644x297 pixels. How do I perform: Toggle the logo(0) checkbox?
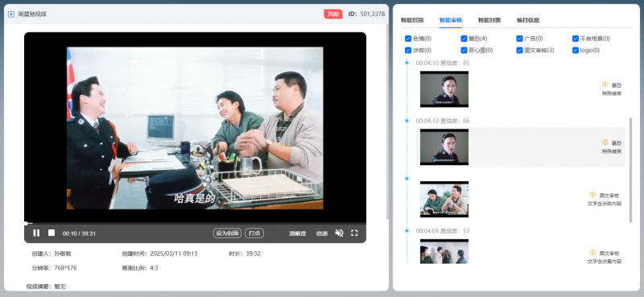(x=576, y=50)
